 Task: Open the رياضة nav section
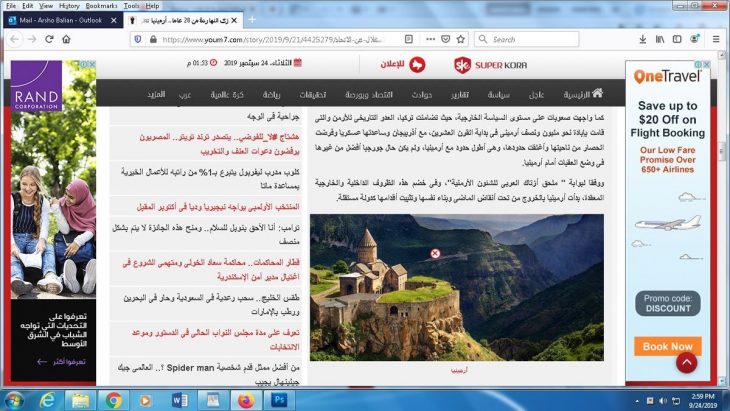[271, 94]
